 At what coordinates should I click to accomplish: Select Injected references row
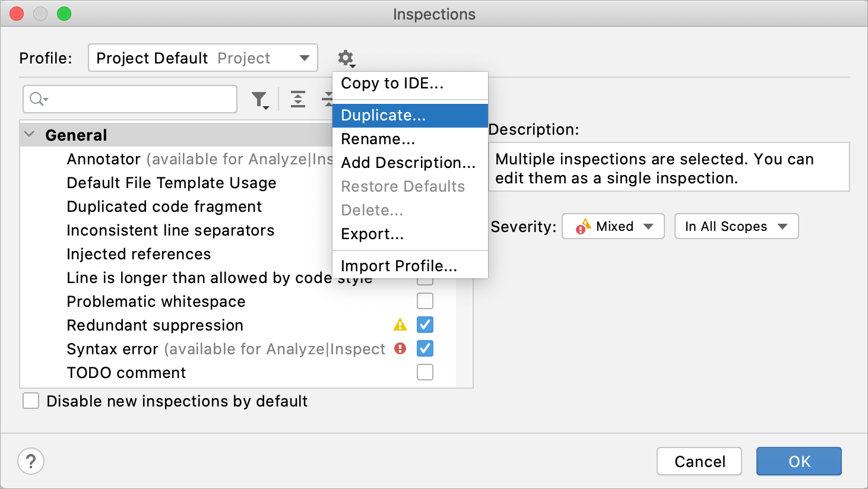click(176, 254)
